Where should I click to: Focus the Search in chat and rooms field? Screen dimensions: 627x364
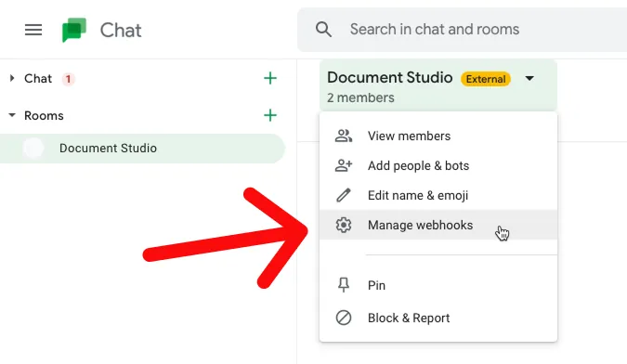(462, 30)
